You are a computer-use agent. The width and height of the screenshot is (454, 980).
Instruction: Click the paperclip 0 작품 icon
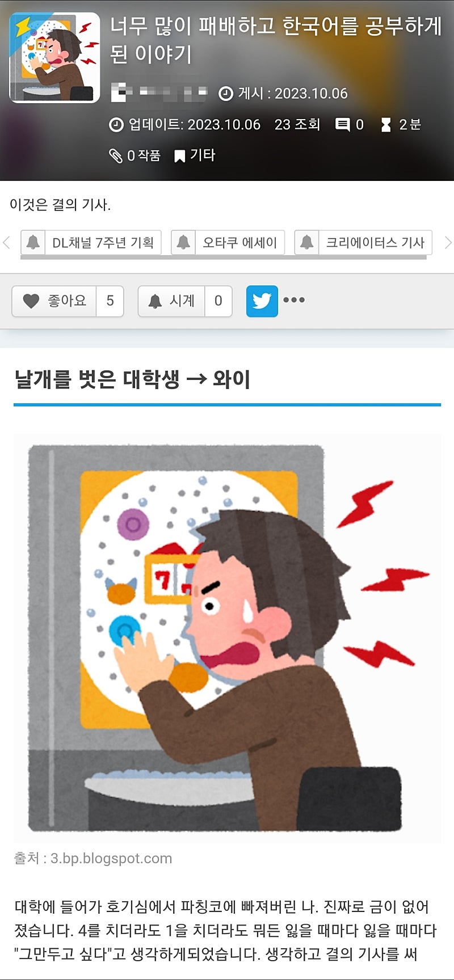(x=116, y=155)
